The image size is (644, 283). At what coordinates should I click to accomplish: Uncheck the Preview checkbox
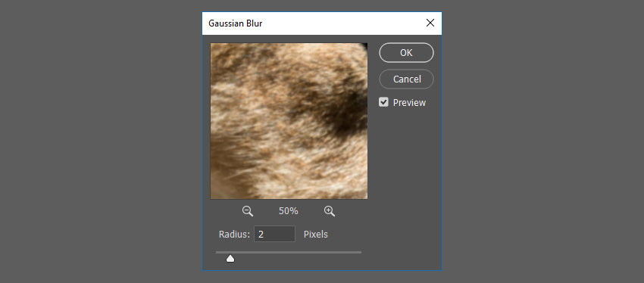tap(383, 102)
